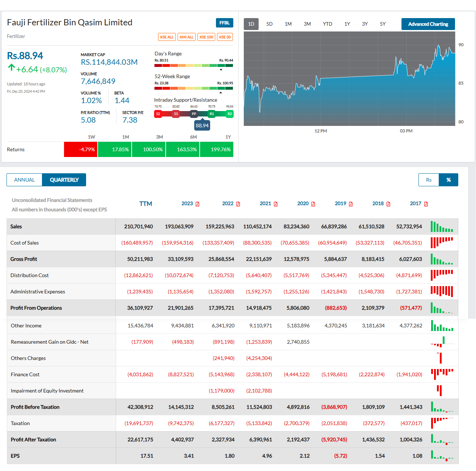476x471 pixels.
Task: Click the Administrative Expenses sparkline chart
Action: click(442, 292)
